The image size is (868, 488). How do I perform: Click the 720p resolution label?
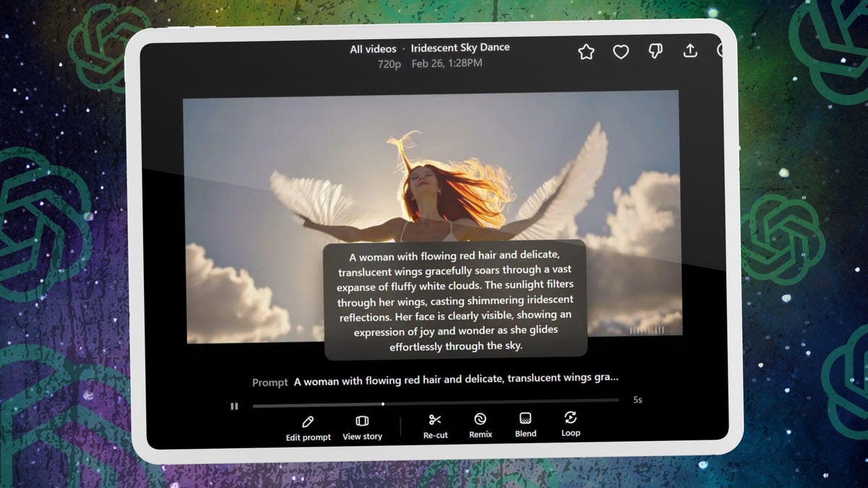(x=389, y=64)
